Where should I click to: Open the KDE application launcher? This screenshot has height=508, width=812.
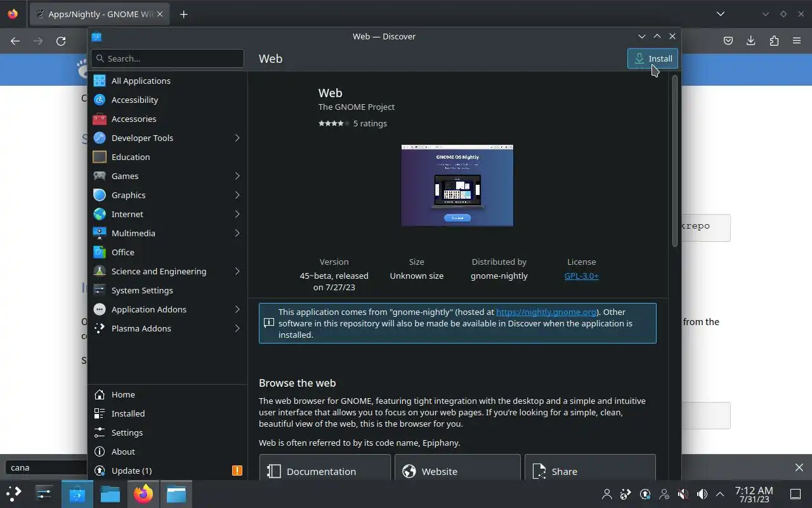pos(14,493)
